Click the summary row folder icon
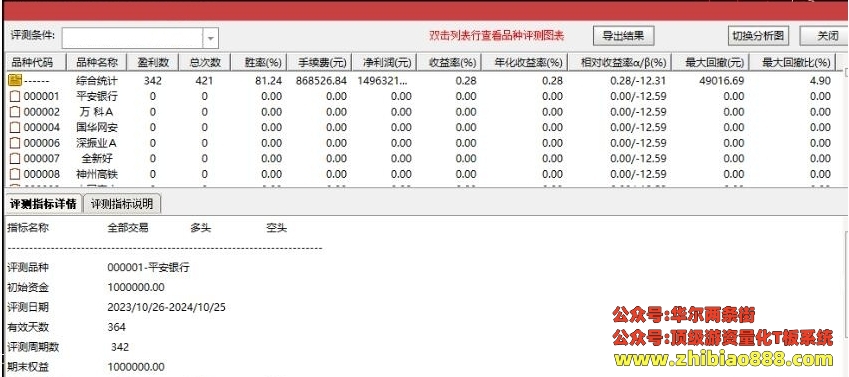Screen dimensions: 849x377 15,81
